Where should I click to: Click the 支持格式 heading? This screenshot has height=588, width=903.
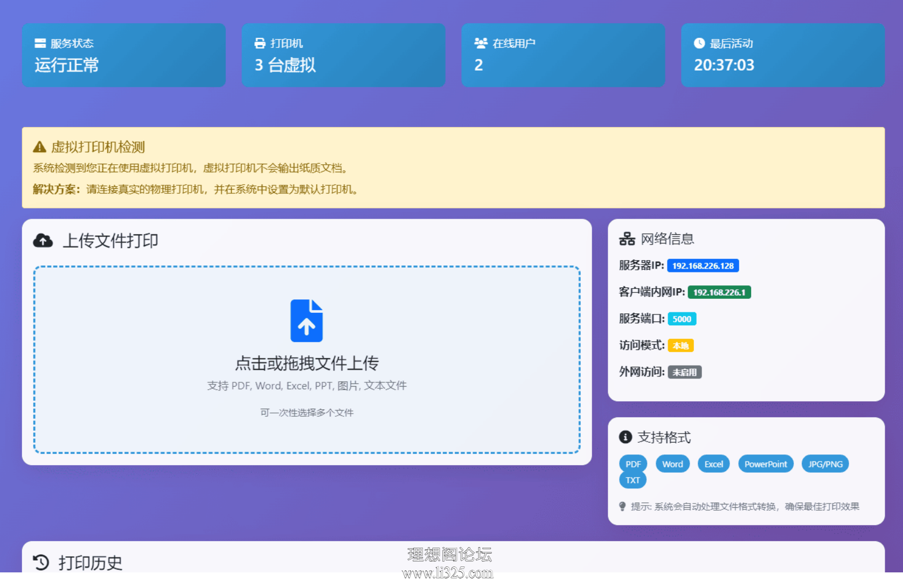tap(664, 437)
